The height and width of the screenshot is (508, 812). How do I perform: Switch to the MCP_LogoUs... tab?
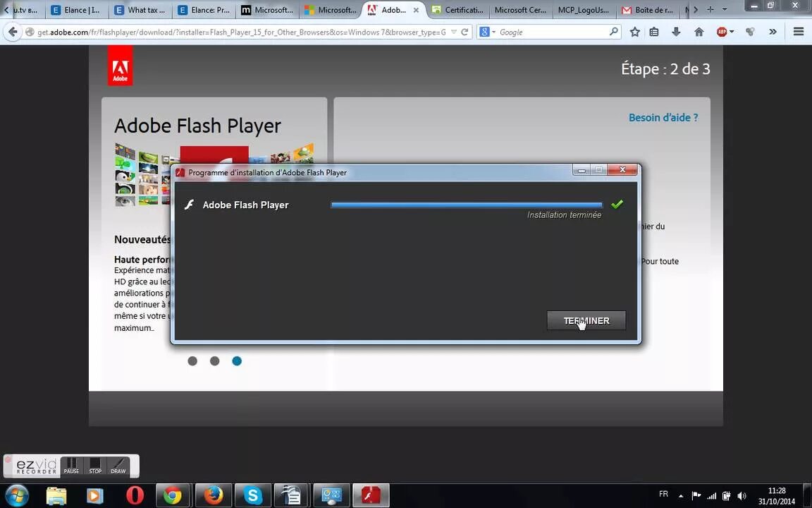pos(584,10)
